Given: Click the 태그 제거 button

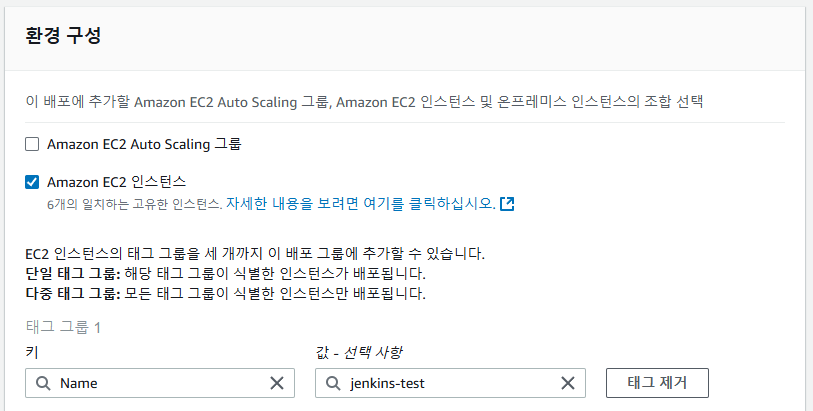Looking at the screenshot, I should 657,383.
